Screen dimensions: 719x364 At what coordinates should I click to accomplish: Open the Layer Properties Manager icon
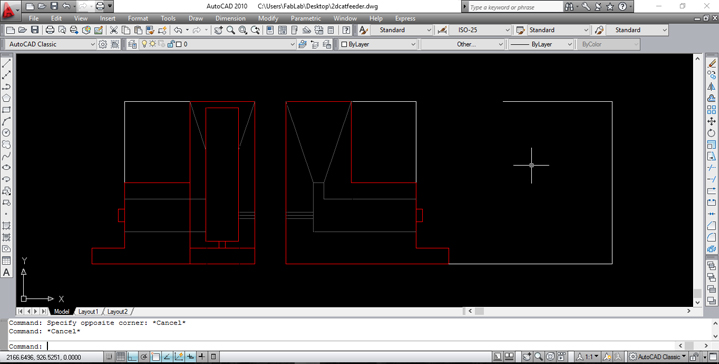(133, 44)
